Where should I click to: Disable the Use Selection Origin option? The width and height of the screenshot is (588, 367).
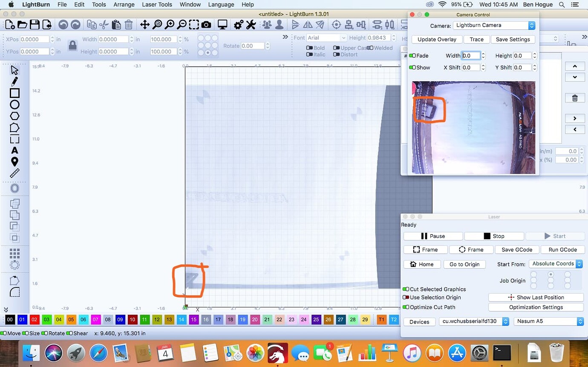click(x=406, y=297)
